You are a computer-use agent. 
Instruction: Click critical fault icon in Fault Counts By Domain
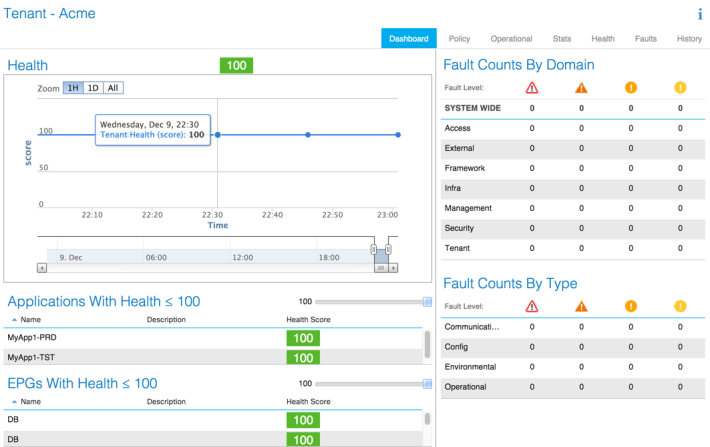531,87
